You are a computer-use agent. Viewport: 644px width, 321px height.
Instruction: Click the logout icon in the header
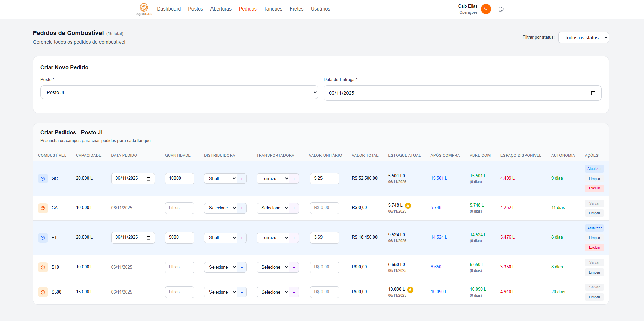[x=501, y=9]
